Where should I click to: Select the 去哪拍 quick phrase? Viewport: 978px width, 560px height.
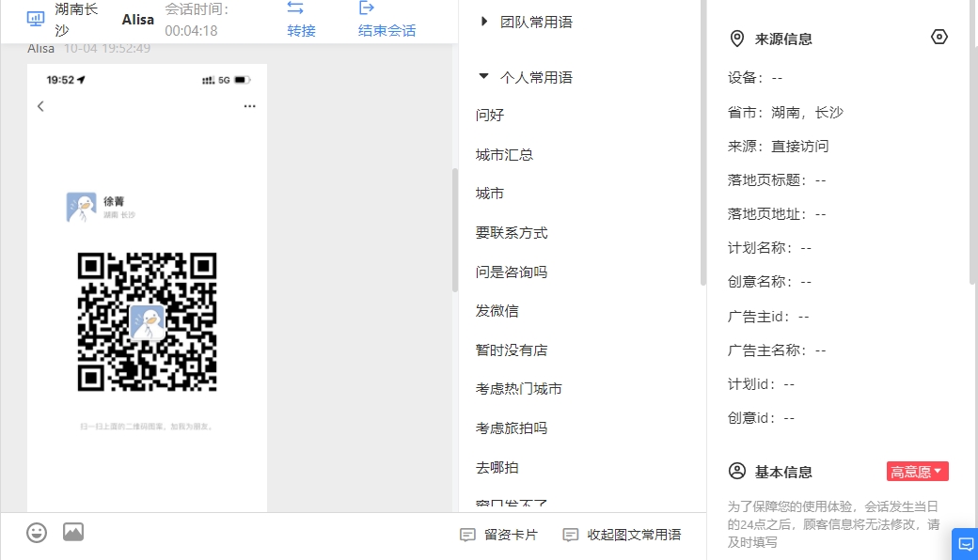point(497,468)
